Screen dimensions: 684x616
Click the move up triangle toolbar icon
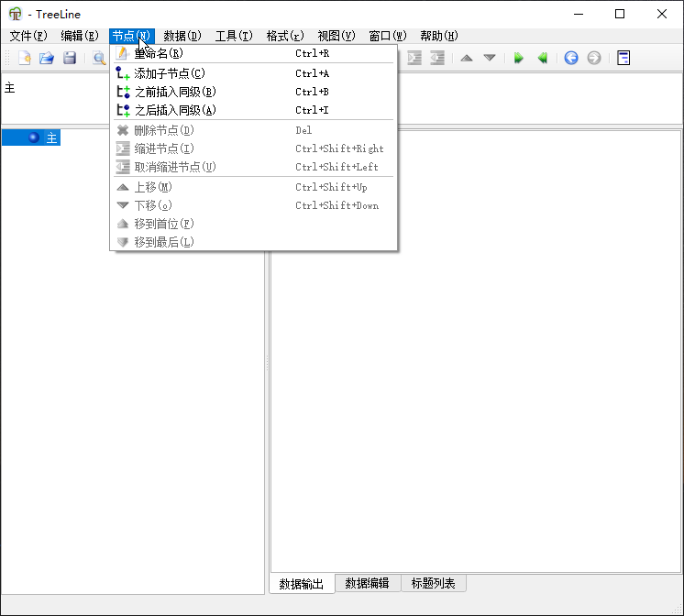467,58
